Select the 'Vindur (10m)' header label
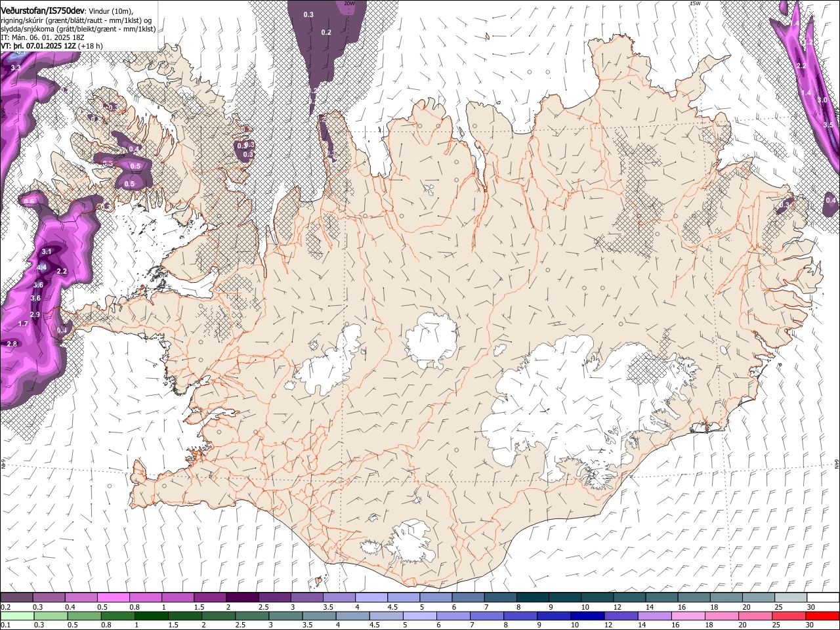This screenshot has height=630, width=840. point(111,11)
